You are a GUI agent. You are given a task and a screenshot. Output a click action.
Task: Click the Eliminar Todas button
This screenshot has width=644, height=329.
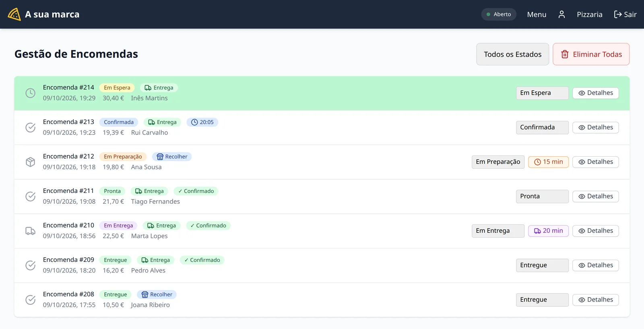(x=591, y=54)
